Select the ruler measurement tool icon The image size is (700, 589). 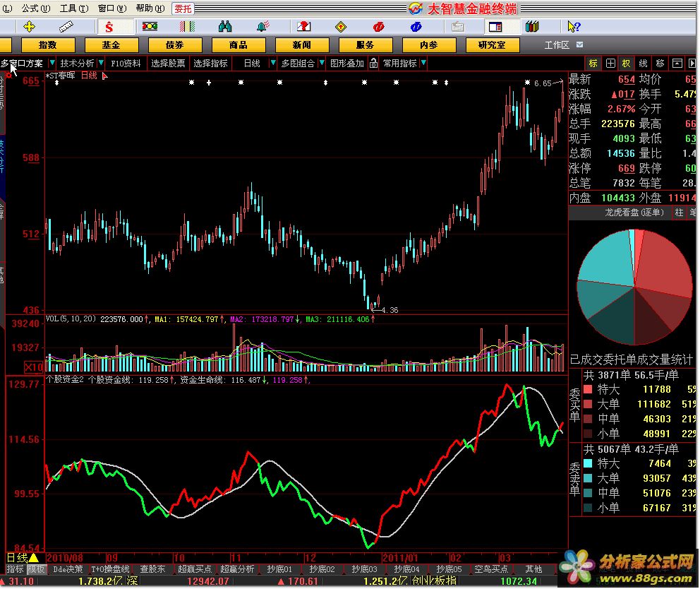[x=66, y=27]
